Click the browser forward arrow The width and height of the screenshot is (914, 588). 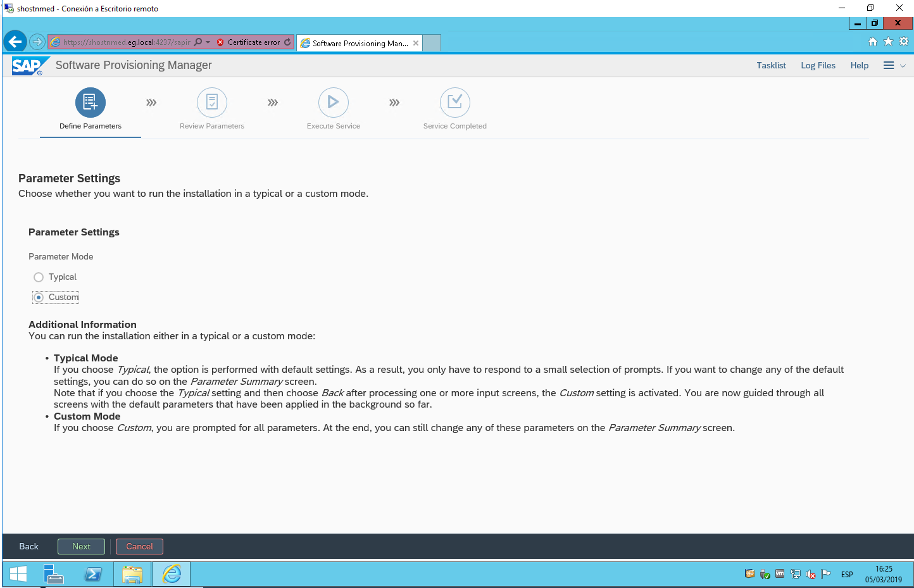37,42
